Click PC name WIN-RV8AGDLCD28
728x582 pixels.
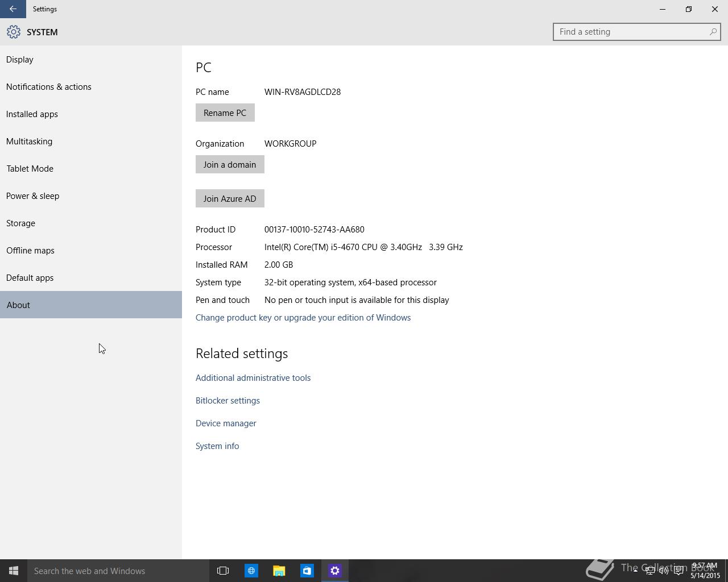click(x=303, y=92)
